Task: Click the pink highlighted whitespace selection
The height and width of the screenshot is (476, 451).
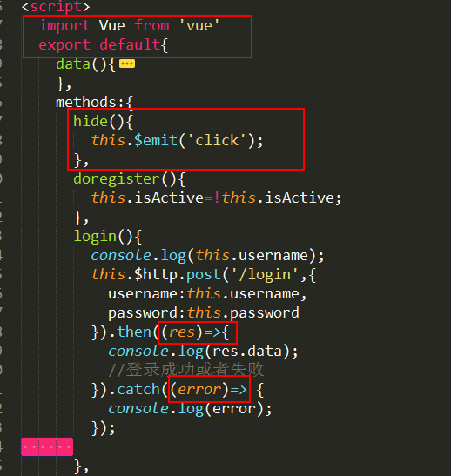Action: (47, 447)
